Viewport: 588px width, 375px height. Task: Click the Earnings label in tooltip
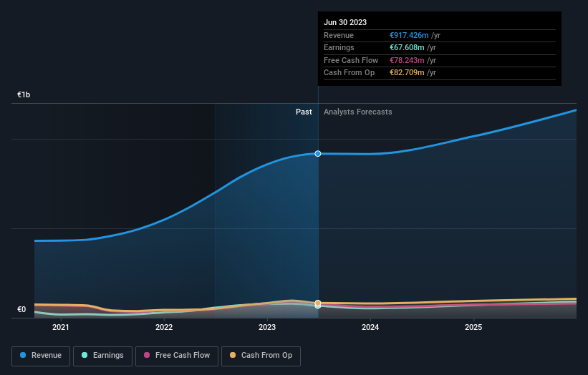tap(339, 47)
